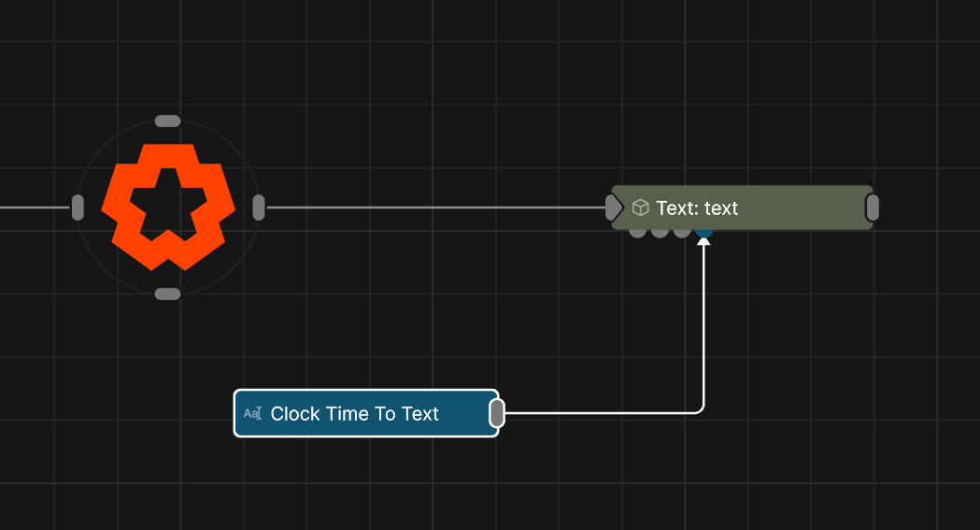The width and height of the screenshot is (980, 530).
Task: Click the top port of the orange node
Action: tap(167, 121)
